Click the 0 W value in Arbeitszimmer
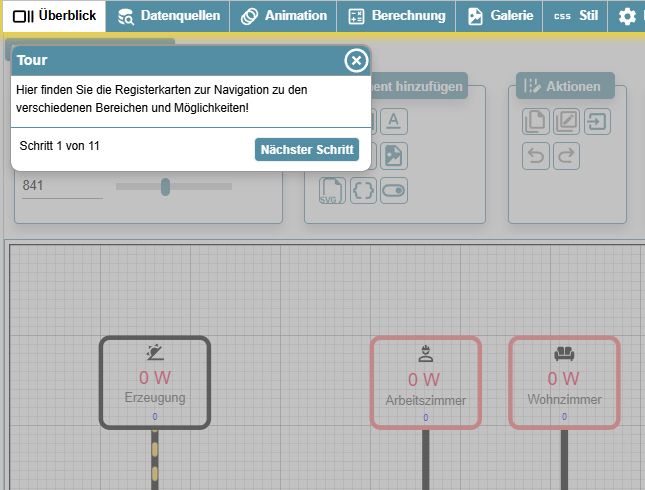The height and width of the screenshot is (490, 645). [x=424, y=379]
